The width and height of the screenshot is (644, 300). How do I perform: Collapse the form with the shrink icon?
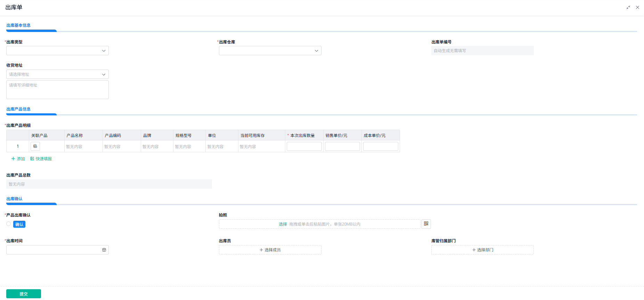pos(628,7)
